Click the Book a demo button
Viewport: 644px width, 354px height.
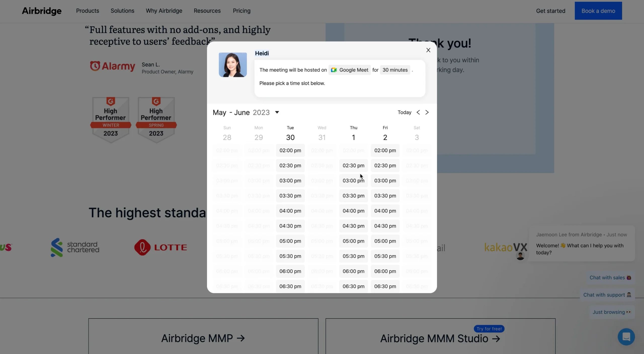(x=598, y=11)
